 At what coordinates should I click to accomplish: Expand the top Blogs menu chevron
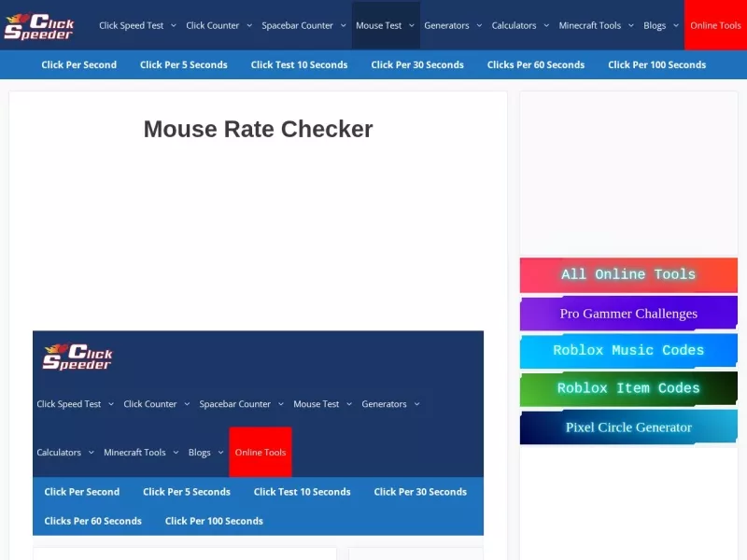(675, 25)
